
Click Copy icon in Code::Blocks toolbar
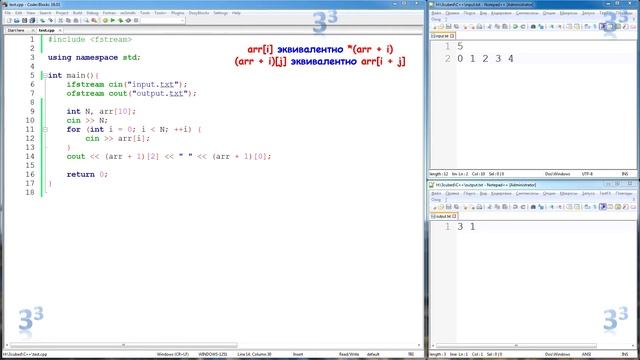pos(68,20)
